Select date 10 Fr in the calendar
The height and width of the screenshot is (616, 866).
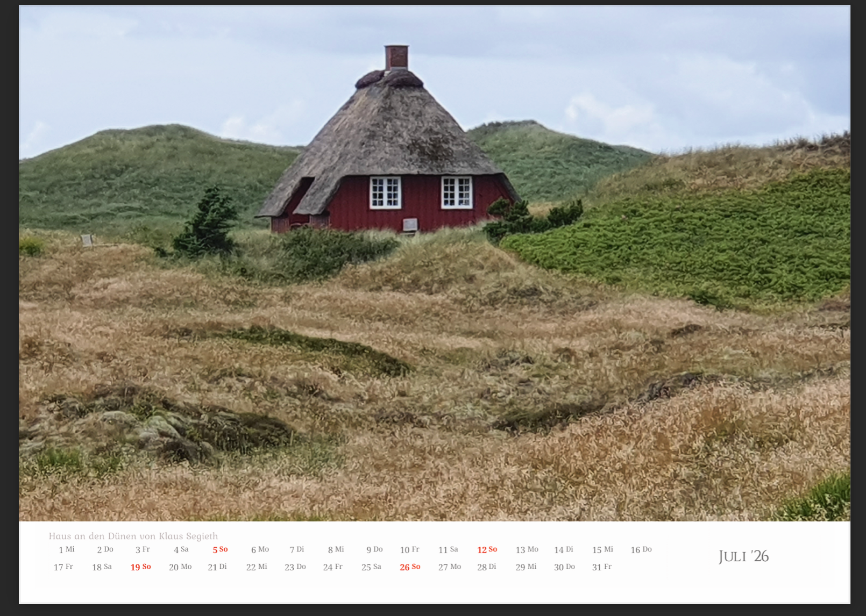[x=409, y=549]
